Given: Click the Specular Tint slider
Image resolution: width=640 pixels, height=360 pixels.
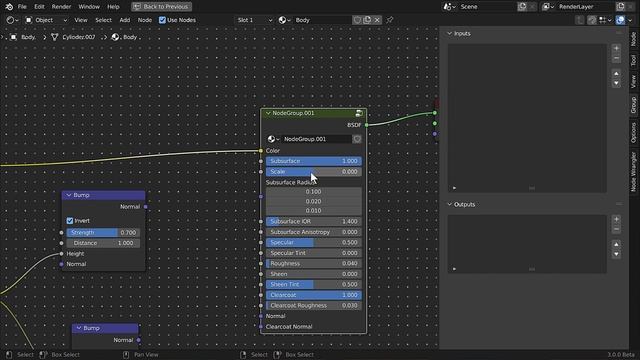Looking at the screenshot, I should (313, 253).
